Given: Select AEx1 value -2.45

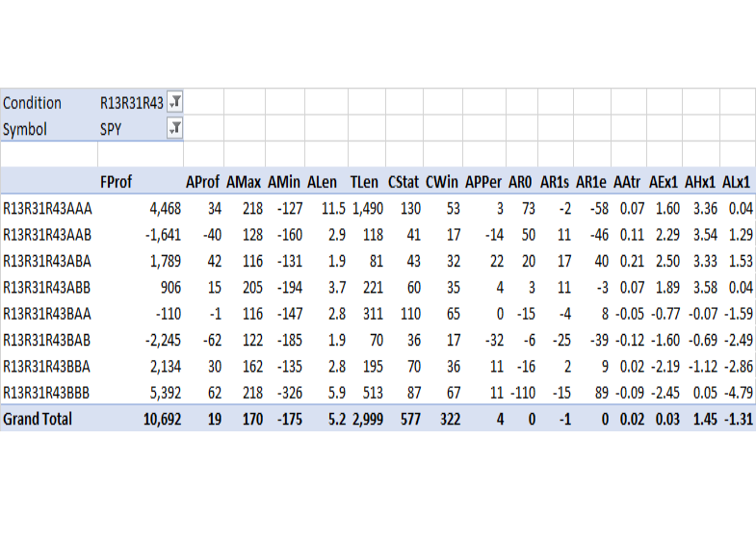Looking at the screenshot, I should coord(665,393).
